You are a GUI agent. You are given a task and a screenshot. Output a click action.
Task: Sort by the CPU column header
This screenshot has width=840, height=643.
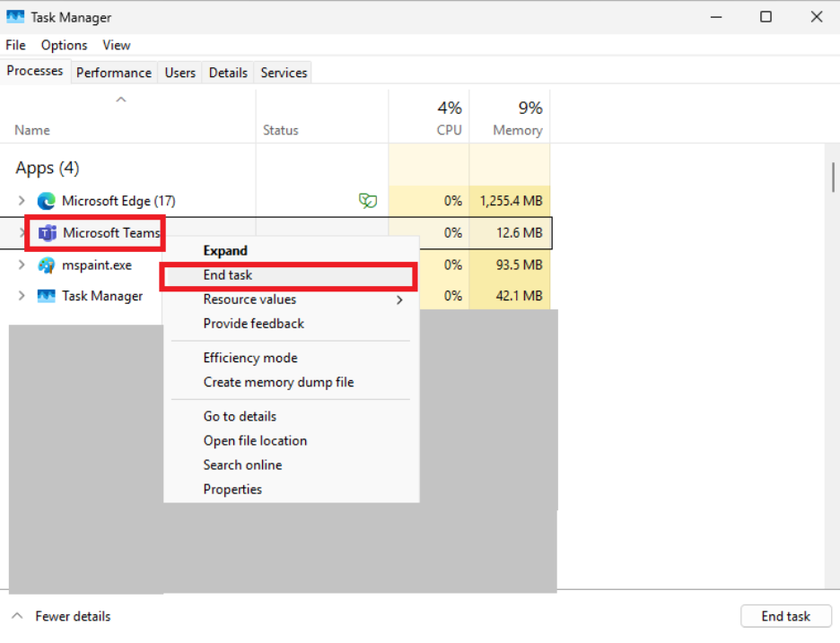tap(449, 130)
